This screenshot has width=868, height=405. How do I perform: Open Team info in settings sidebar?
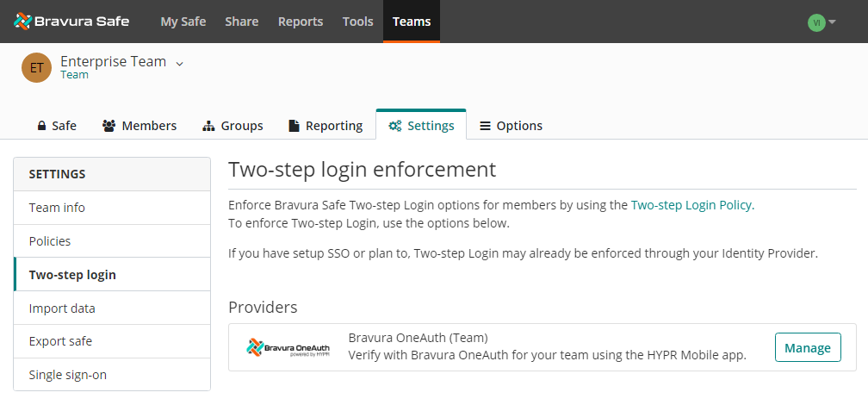click(x=112, y=208)
